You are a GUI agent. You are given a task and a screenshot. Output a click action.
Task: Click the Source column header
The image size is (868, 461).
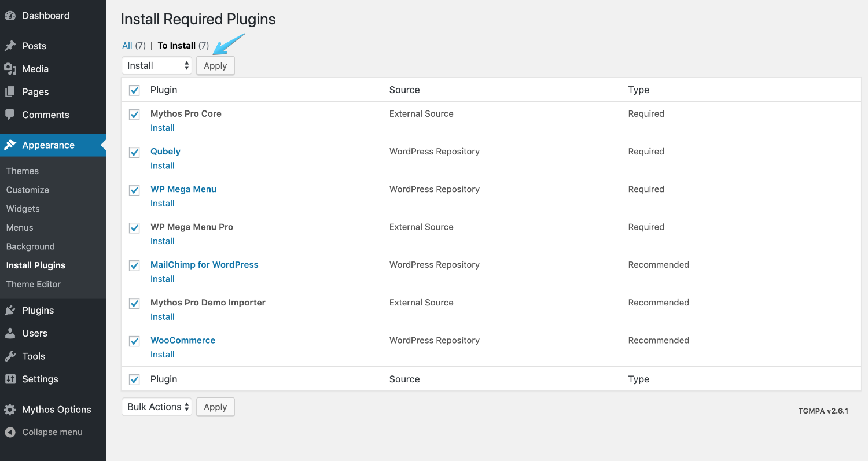404,90
